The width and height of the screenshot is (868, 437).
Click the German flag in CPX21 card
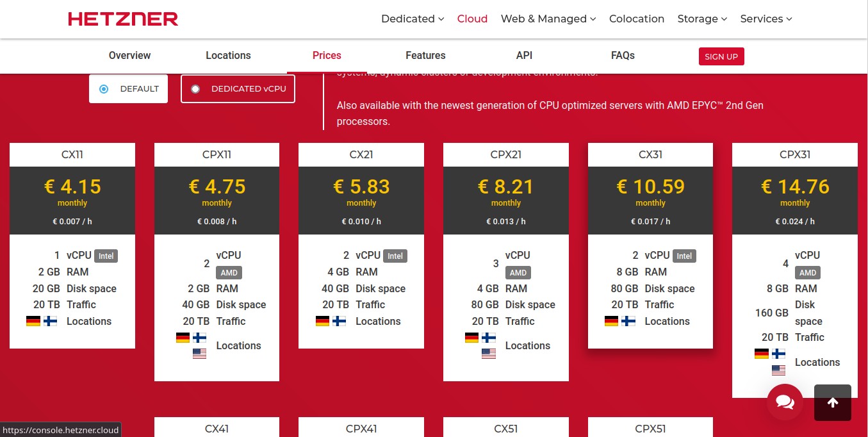tap(472, 338)
